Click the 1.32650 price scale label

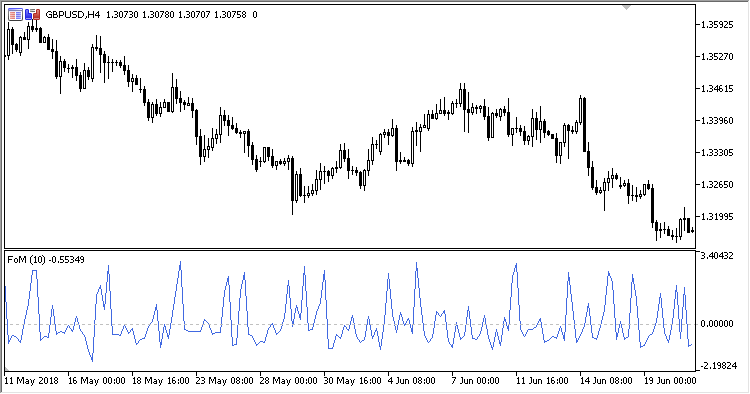tap(717, 185)
